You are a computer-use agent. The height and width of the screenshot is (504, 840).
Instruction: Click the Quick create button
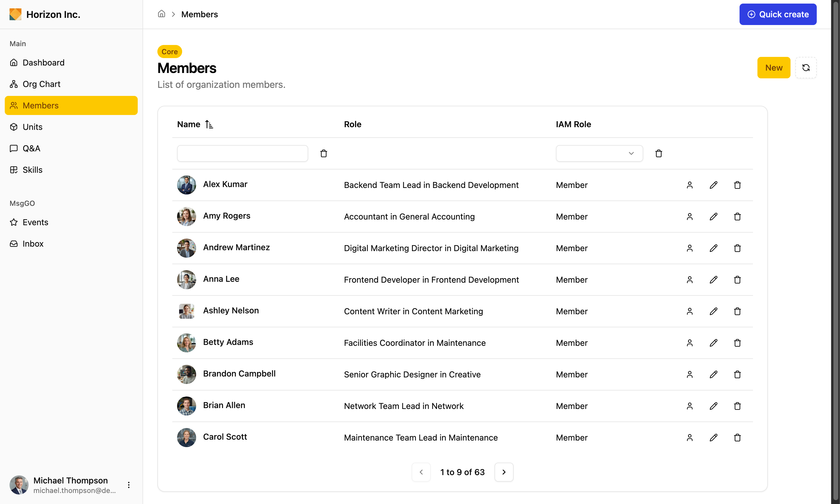[x=777, y=14]
